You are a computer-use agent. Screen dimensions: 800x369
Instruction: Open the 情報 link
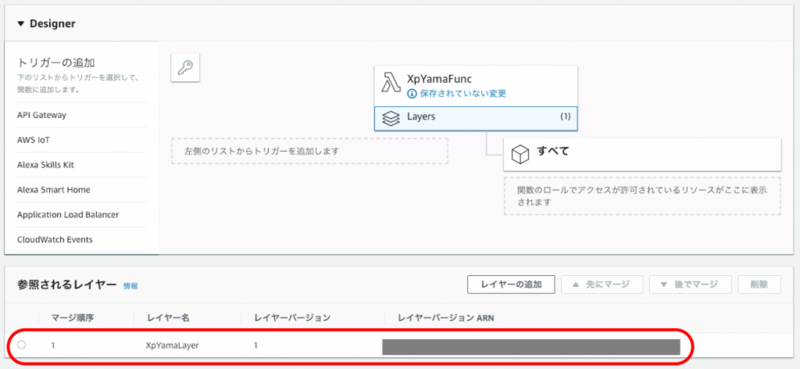click(x=131, y=286)
